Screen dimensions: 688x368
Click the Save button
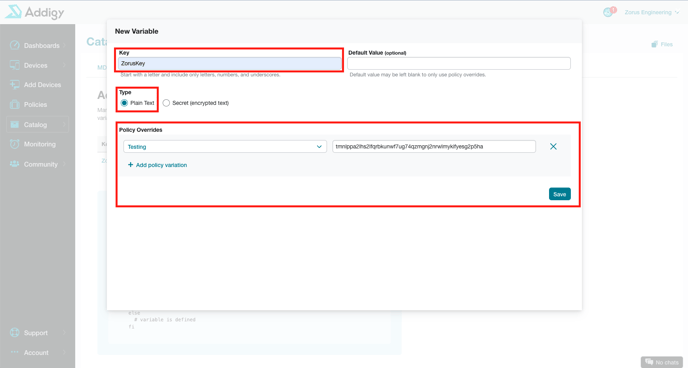pos(559,194)
